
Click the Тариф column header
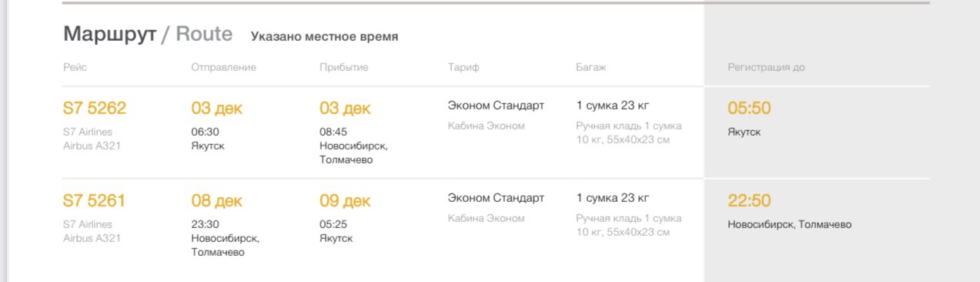[x=463, y=67]
